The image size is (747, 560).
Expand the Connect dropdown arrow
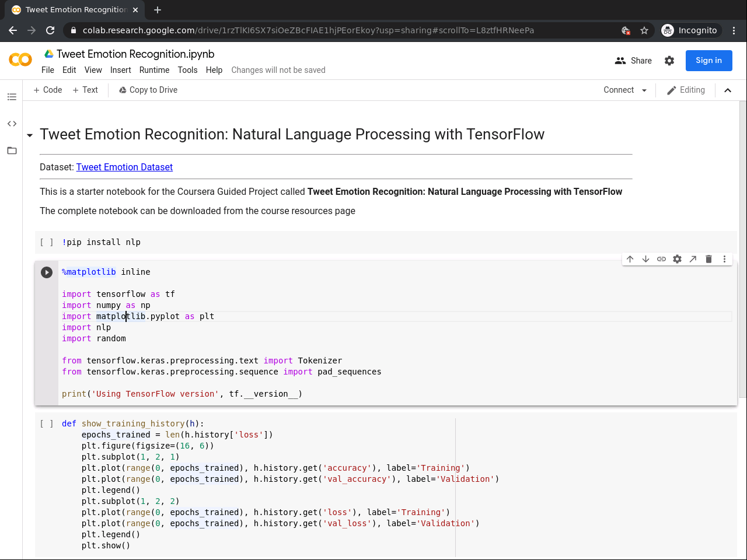[x=644, y=90]
